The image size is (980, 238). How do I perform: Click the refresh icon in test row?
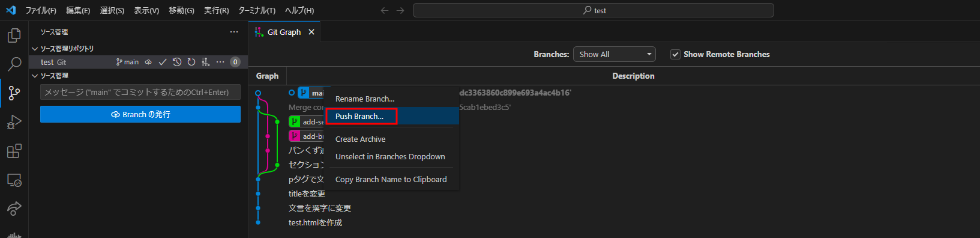(191, 62)
